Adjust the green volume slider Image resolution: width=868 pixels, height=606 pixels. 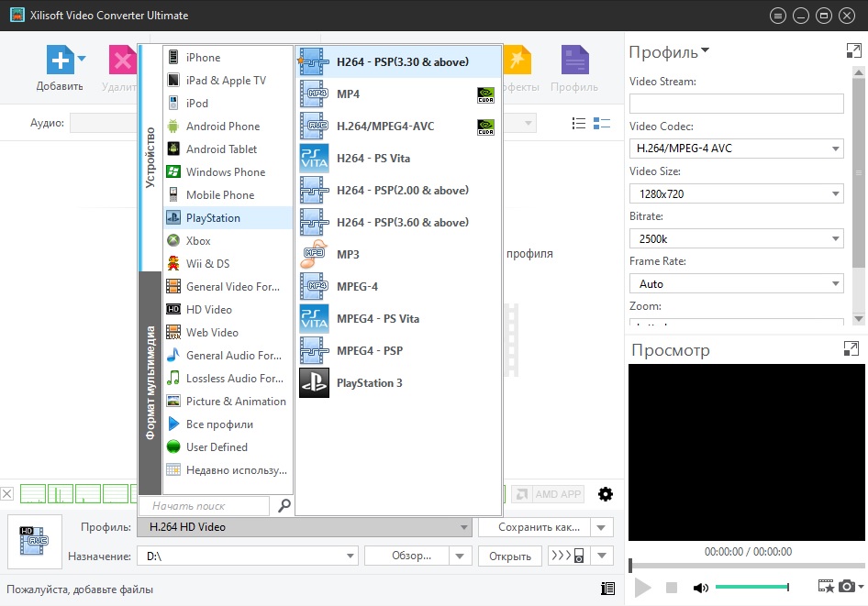tap(751, 587)
